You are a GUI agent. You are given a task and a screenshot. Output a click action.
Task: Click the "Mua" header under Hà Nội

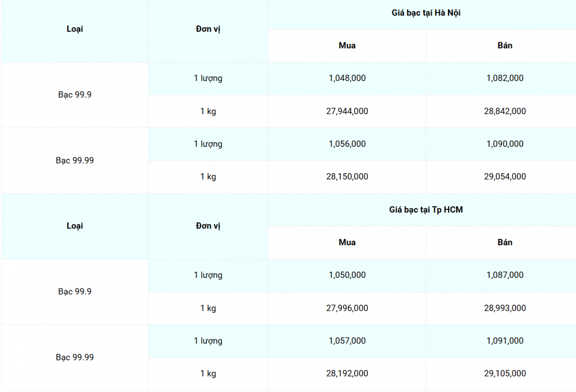347,46
